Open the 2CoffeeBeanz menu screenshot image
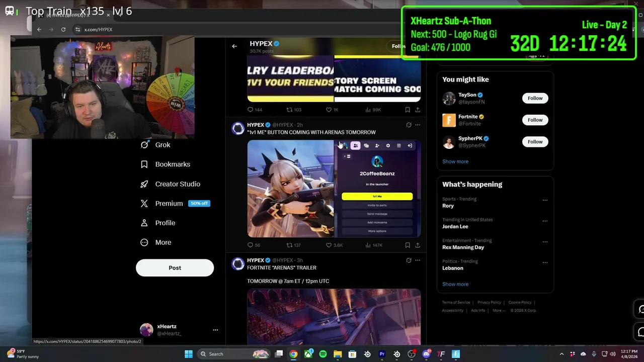The image size is (644, 362). [378, 189]
